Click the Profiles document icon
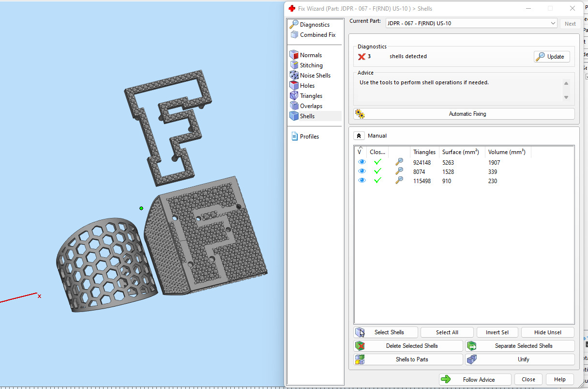Screen dimensions: 588x389 [294, 137]
